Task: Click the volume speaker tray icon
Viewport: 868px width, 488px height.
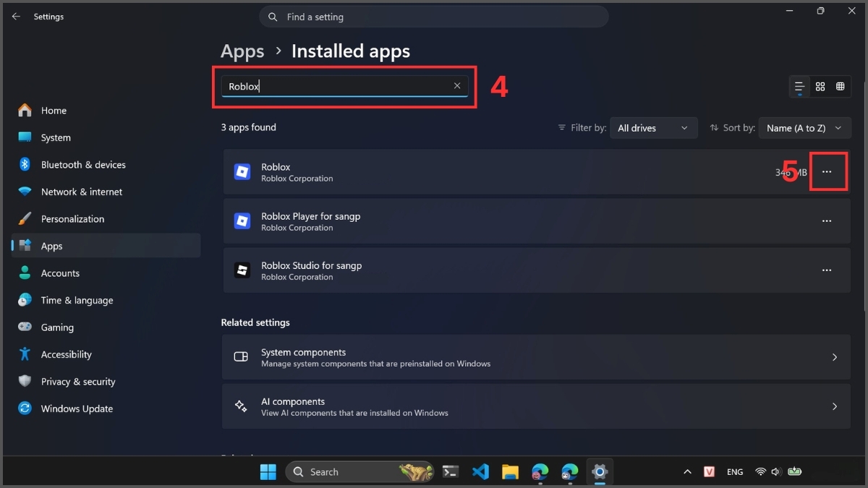Action: point(776,472)
